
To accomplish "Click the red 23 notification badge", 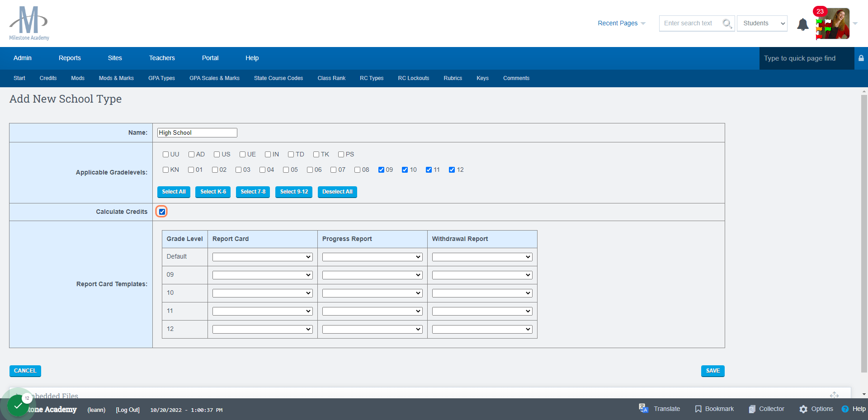I will click(x=820, y=11).
